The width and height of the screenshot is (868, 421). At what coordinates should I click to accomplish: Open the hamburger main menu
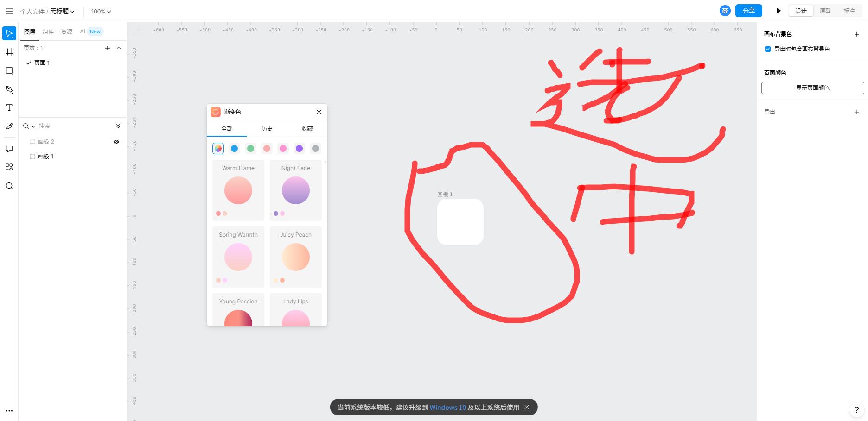pyautogui.click(x=9, y=11)
